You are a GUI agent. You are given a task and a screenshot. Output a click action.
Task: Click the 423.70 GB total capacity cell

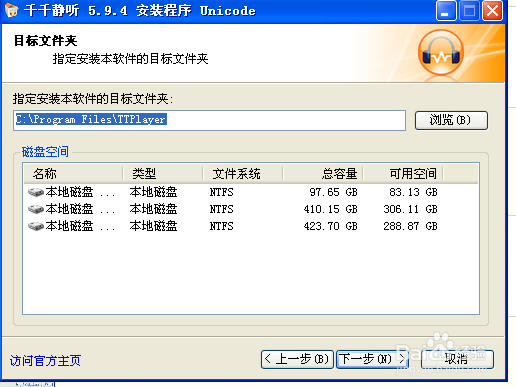[x=330, y=226]
